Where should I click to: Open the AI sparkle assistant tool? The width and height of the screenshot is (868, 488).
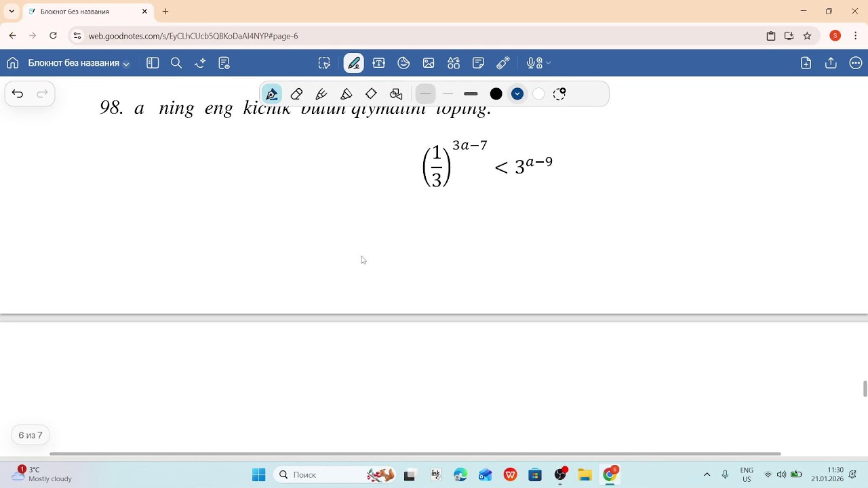tap(200, 63)
